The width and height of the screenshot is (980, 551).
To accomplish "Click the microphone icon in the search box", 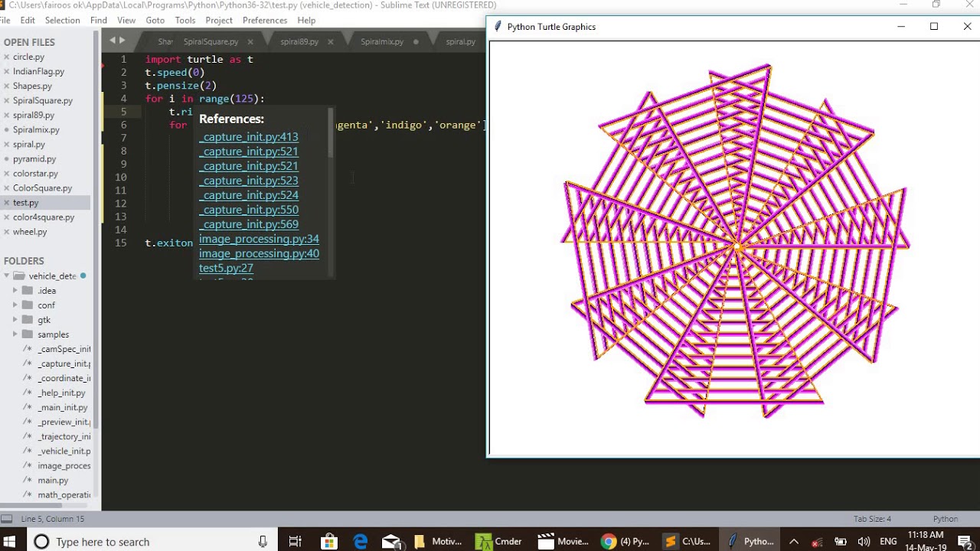I will point(263,541).
